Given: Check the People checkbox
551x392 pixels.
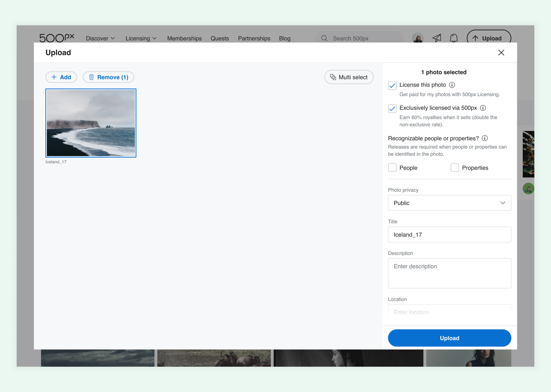Looking at the screenshot, I should pos(392,168).
